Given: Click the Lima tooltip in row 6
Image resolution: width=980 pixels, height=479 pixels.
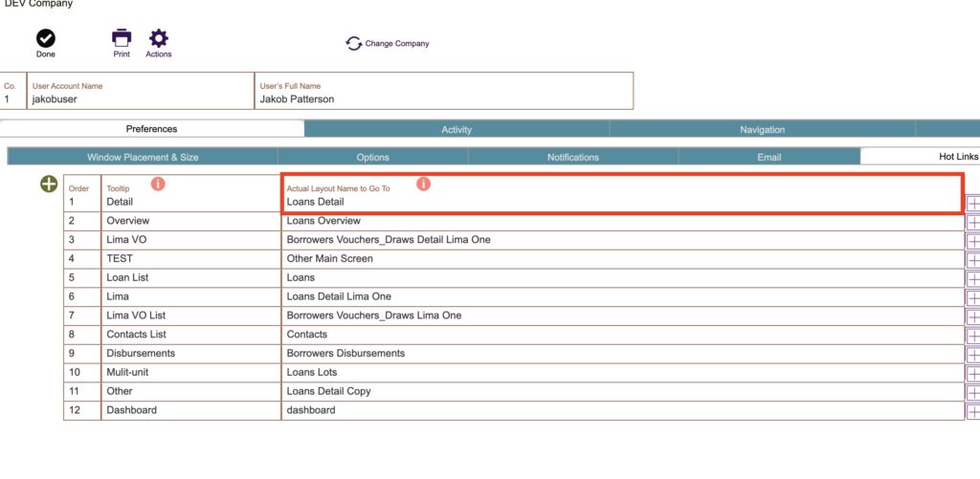Looking at the screenshot, I should point(190,296).
